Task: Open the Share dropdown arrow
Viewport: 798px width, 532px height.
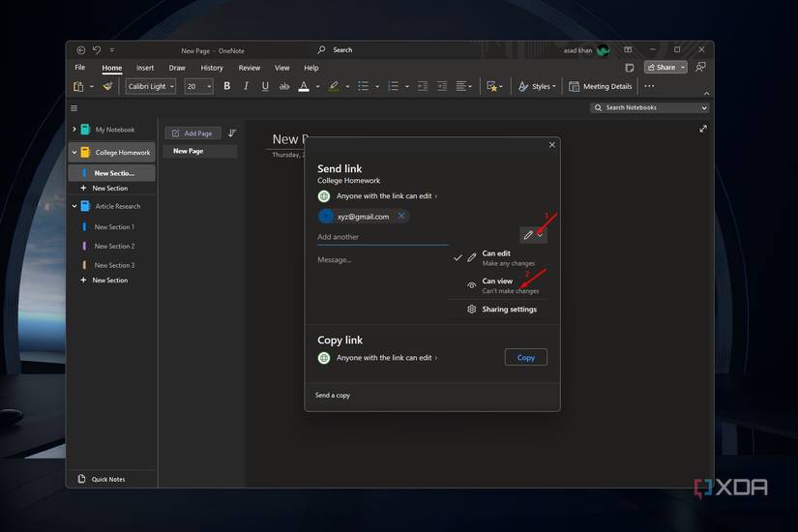Action: [x=683, y=67]
